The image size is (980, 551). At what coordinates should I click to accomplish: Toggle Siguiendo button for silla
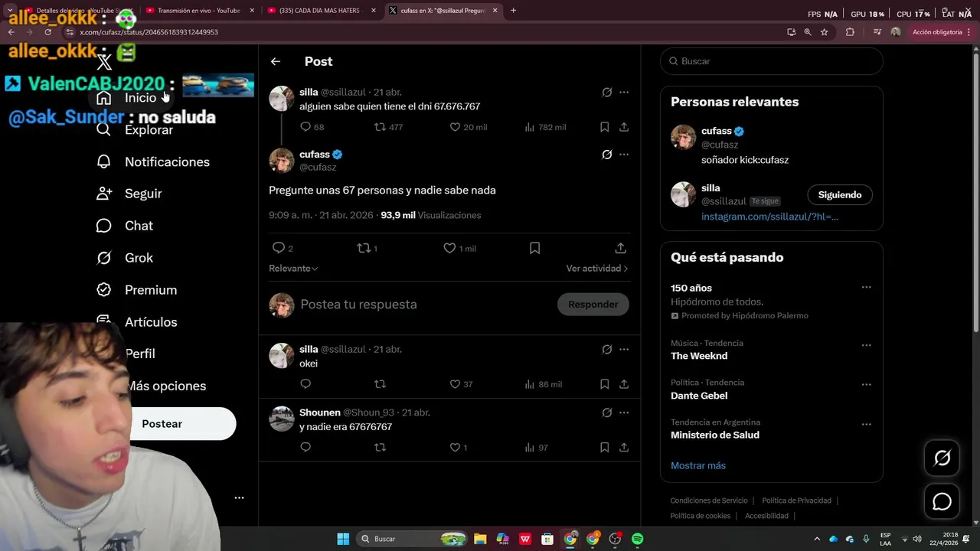(840, 195)
